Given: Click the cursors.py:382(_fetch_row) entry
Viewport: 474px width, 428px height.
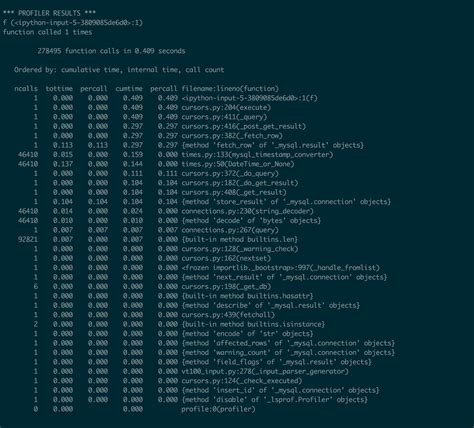Looking at the screenshot, I should [232, 136].
